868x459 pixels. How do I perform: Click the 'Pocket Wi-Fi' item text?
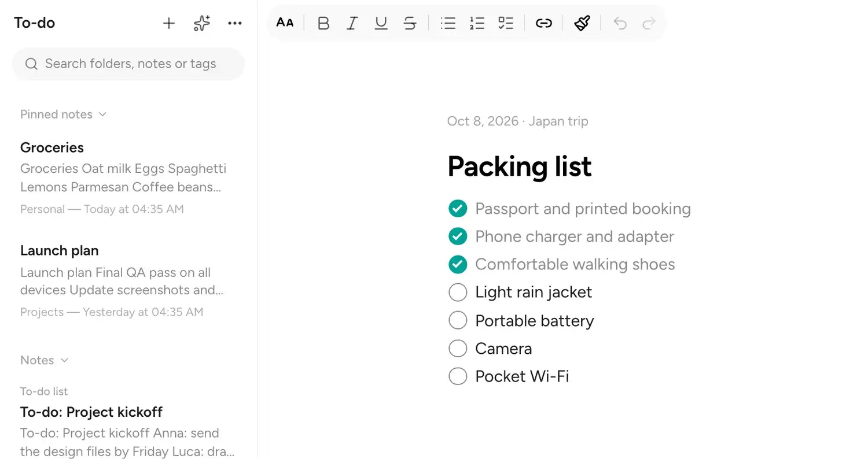pyautogui.click(x=522, y=376)
